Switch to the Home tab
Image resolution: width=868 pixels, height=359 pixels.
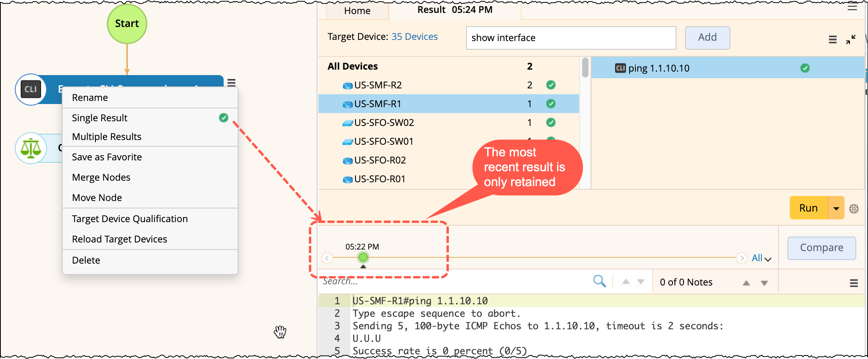click(x=357, y=11)
